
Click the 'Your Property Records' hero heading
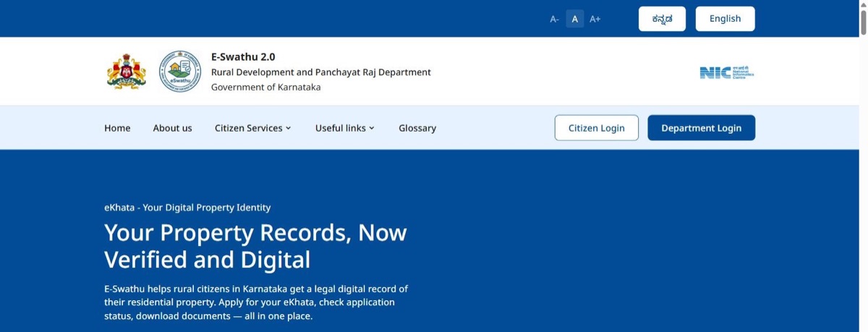click(255, 246)
